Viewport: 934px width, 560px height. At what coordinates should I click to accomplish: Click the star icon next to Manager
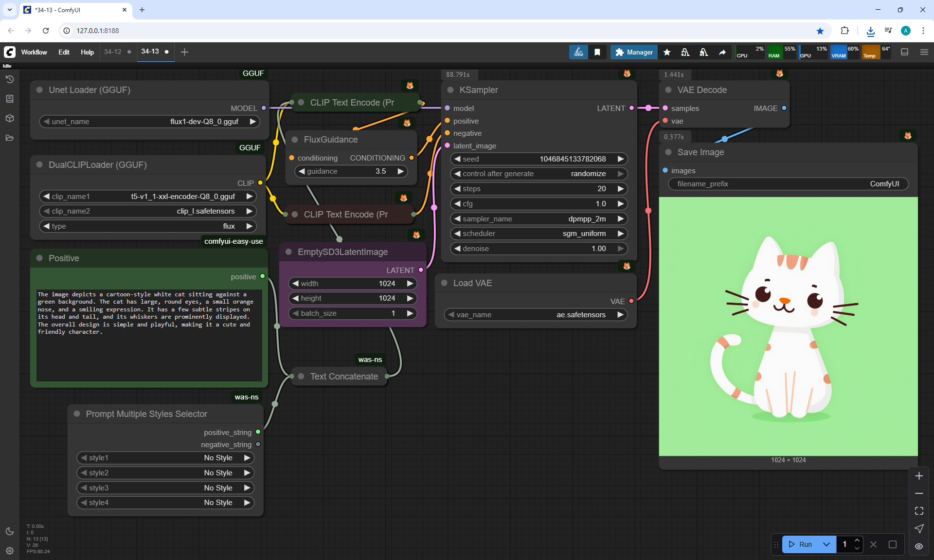point(667,52)
